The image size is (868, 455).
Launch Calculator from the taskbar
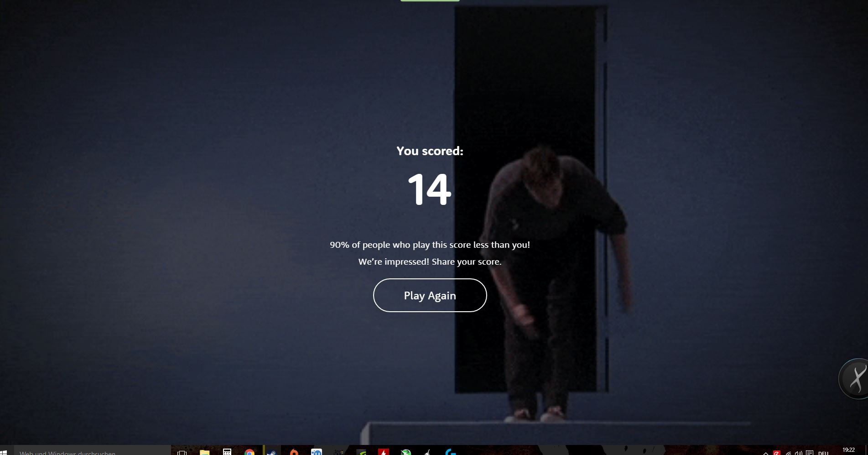pos(227,452)
